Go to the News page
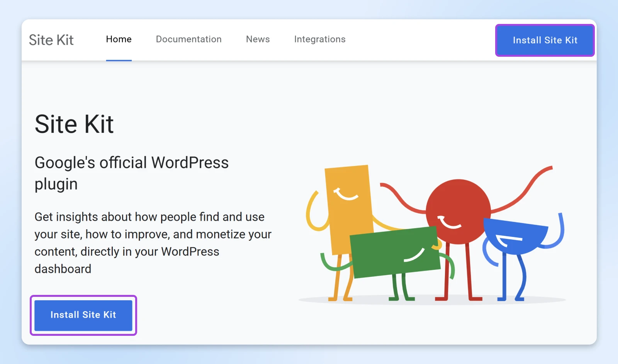 pyautogui.click(x=258, y=39)
